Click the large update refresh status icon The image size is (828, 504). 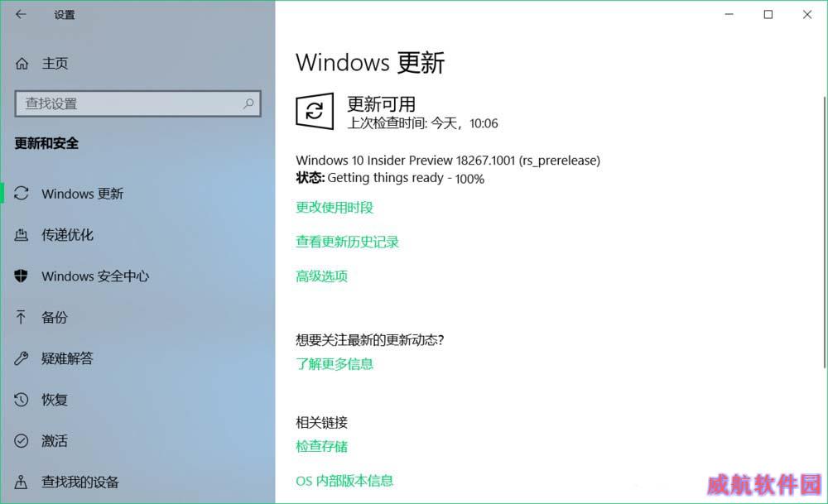315,111
